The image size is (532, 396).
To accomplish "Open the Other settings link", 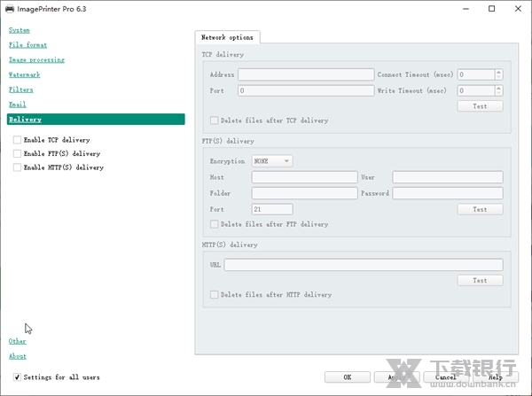I will [18, 341].
